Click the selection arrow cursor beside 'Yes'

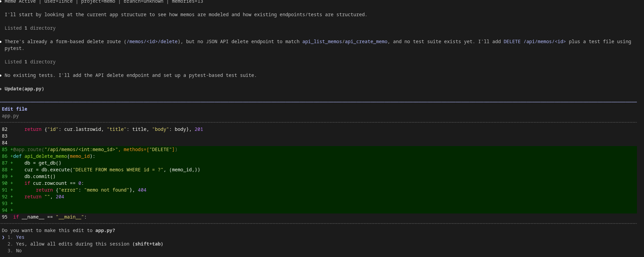click(3, 237)
